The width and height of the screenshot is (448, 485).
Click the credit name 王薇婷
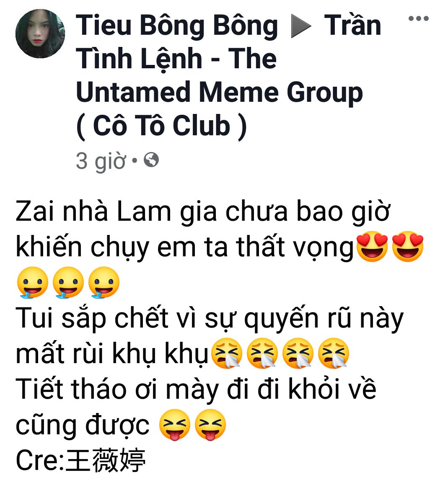pyautogui.click(x=106, y=460)
